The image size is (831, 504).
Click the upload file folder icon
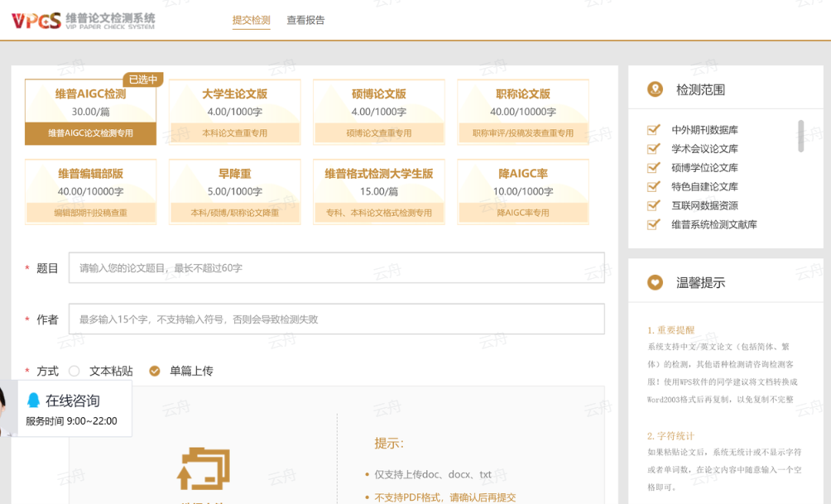pyautogui.click(x=203, y=468)
